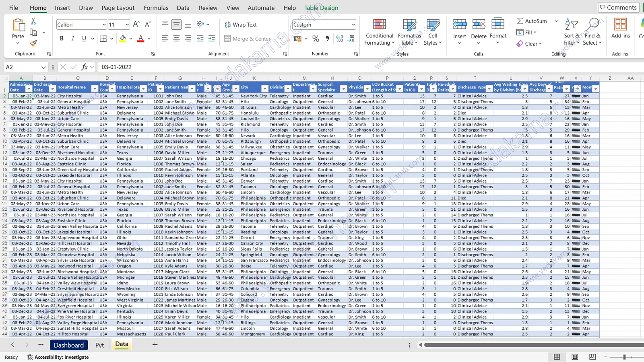Open the Hospital Name column filter dropdown

click(x=95, y=89)
